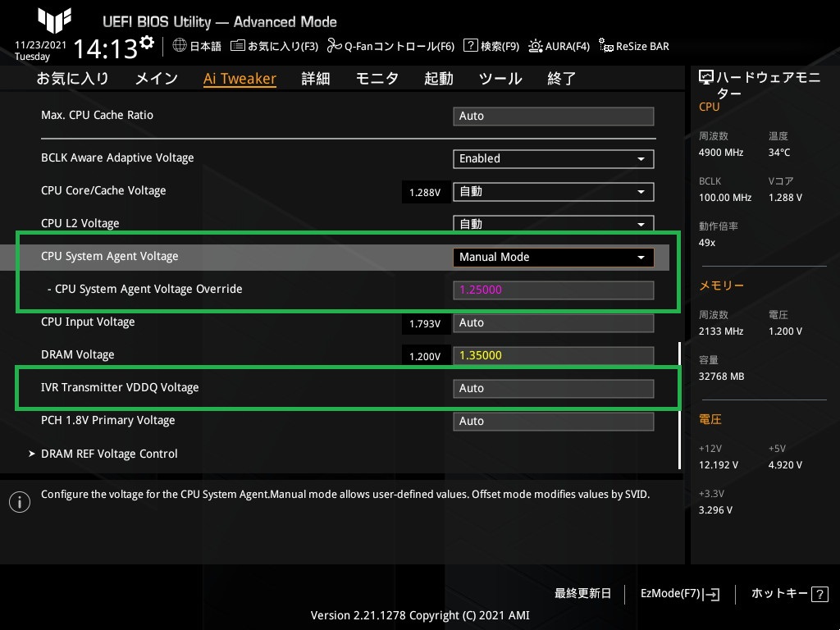Viewport: 840px width, 630px height.
Task: Click CPU Input 1.793V readout
Action: pyautogui.click(x=426, y=323)
